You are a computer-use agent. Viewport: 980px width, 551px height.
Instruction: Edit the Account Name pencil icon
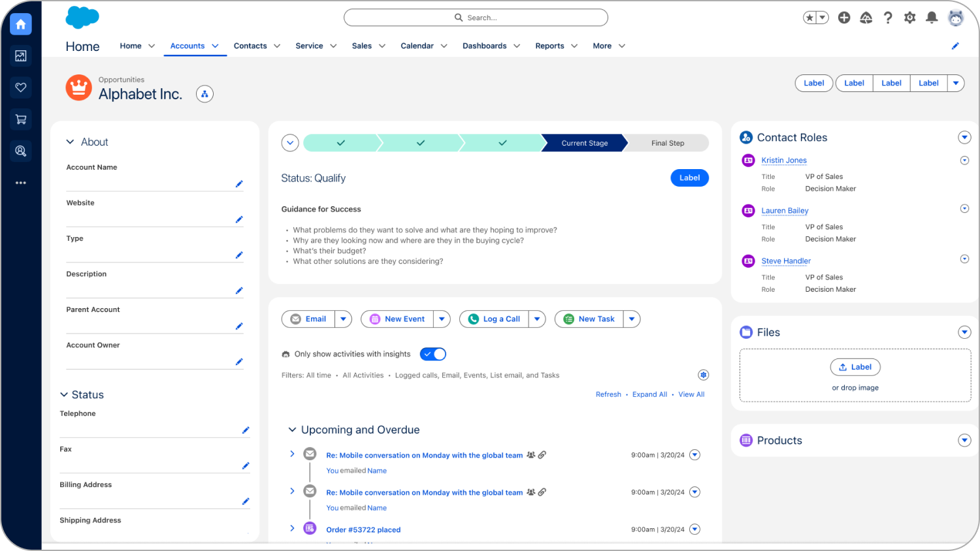[x=239, y=184]
